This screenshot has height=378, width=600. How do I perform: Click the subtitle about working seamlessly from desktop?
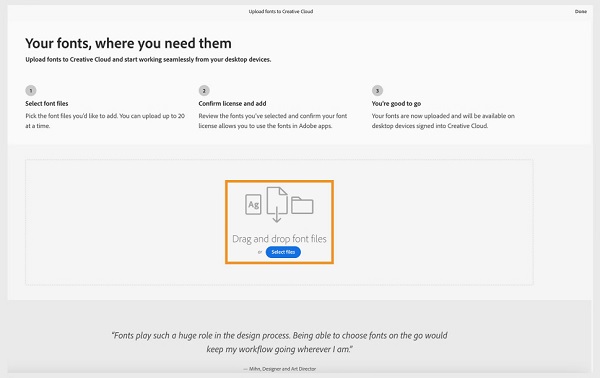click(148, 60)
